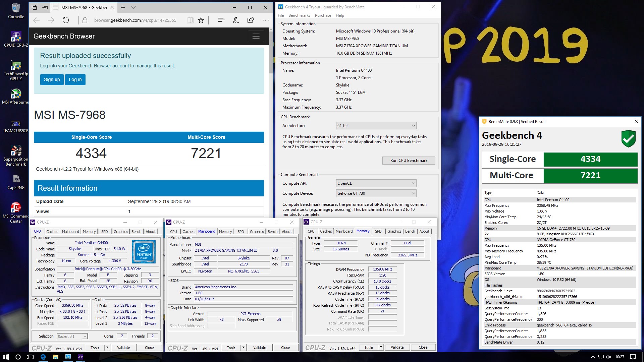644x362 pixels.
Task: Launch MSI Afterburner desktop shortcut
Action: point(16,96)
